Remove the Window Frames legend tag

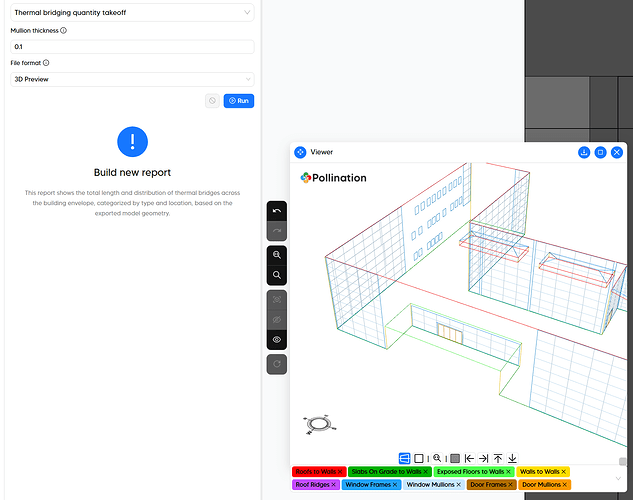395,485
